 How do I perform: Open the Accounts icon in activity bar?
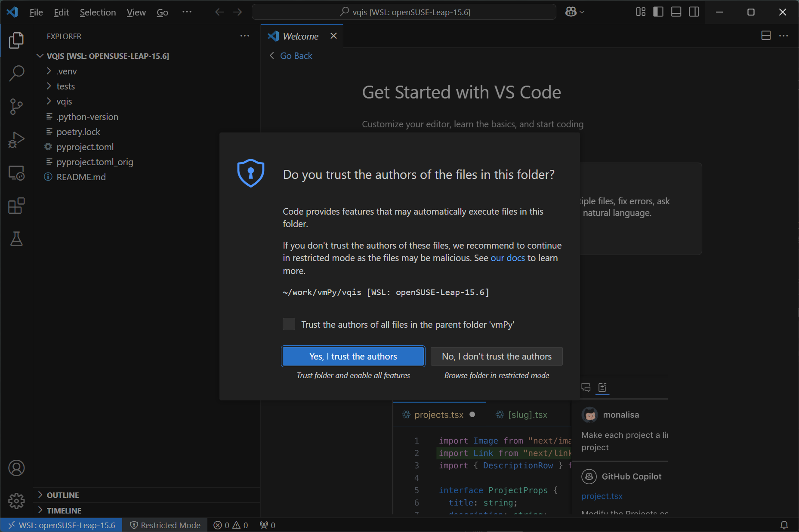pos(16,468)
